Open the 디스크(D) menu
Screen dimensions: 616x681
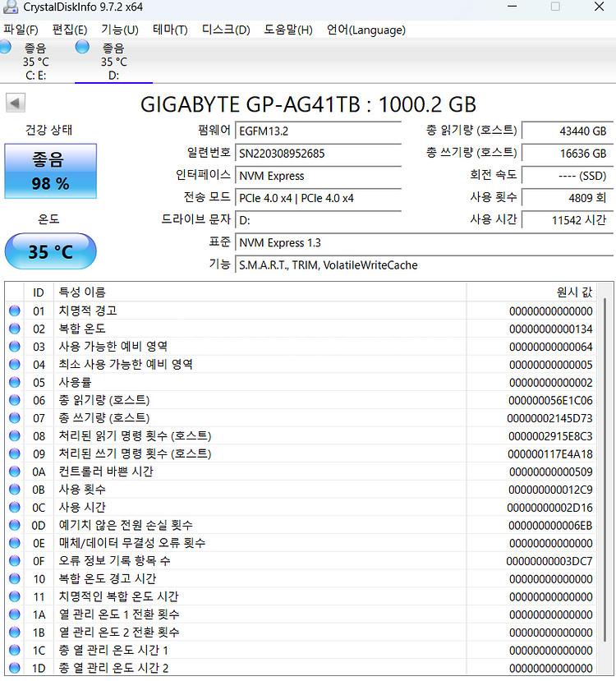[226, 30]
